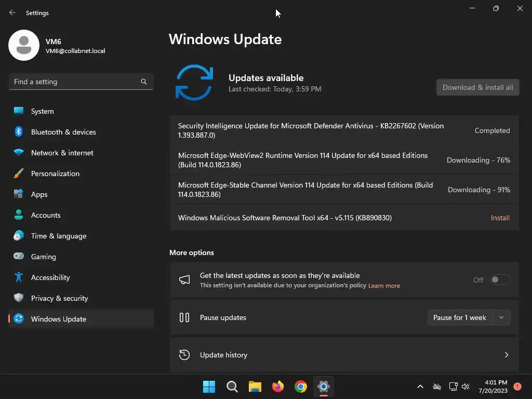This screenshot has width=532, height=399.
Task: Open System settings
Action: coord(81,111)
